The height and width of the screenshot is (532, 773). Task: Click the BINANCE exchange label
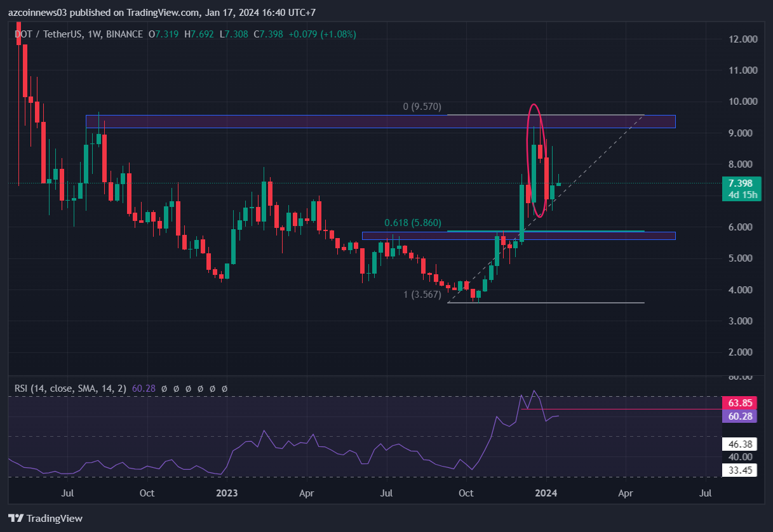(125, 34)
